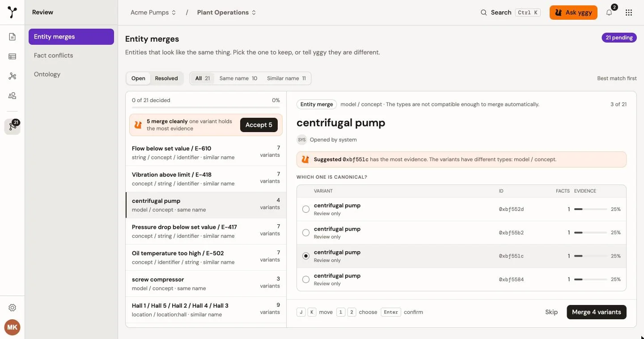644x339 pixels.
Task: Switch to the Resolved tab
Action: coord(166,78)
